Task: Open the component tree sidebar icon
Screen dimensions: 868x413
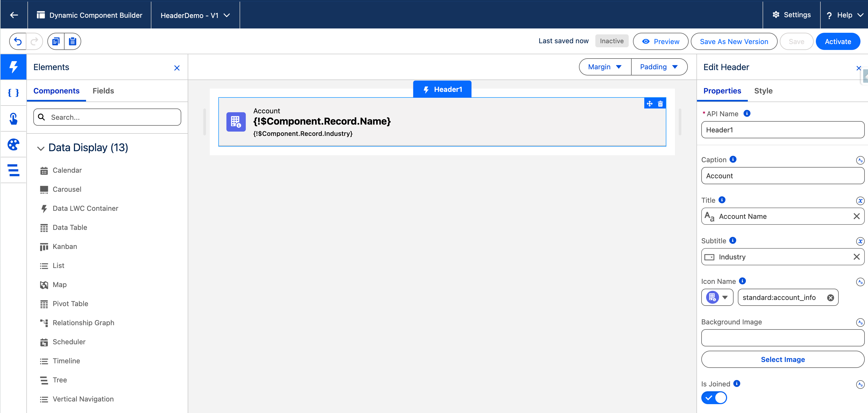Action: pos(13,170)
